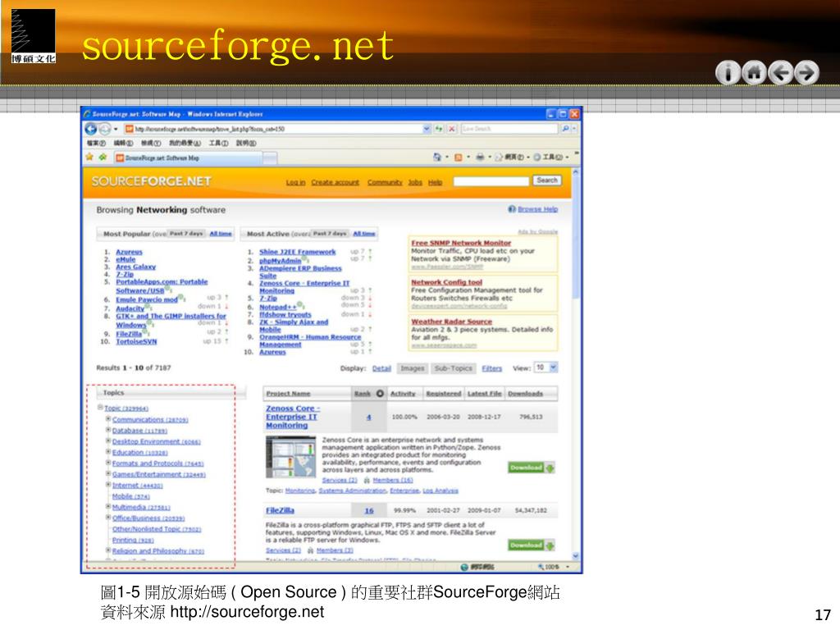Viewport: 840px width, 630px height.
Task: Click the Internet Explorer back button
Action: [91, 129]
